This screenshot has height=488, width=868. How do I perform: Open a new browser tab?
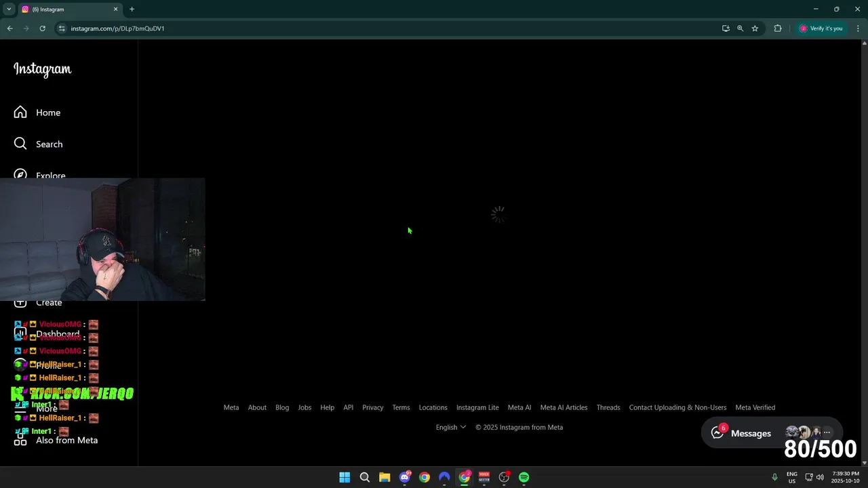click(132, 9)
